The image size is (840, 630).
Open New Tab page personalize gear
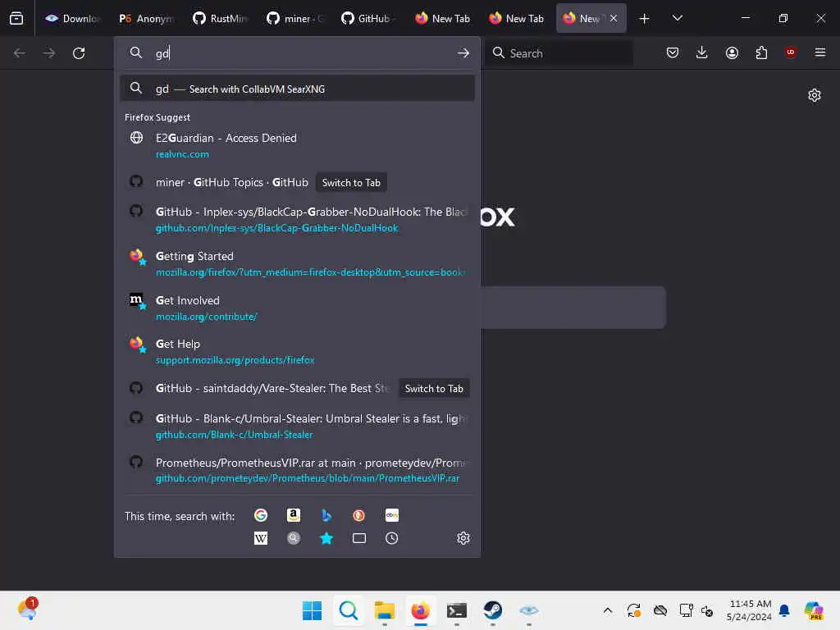[815, 95]
